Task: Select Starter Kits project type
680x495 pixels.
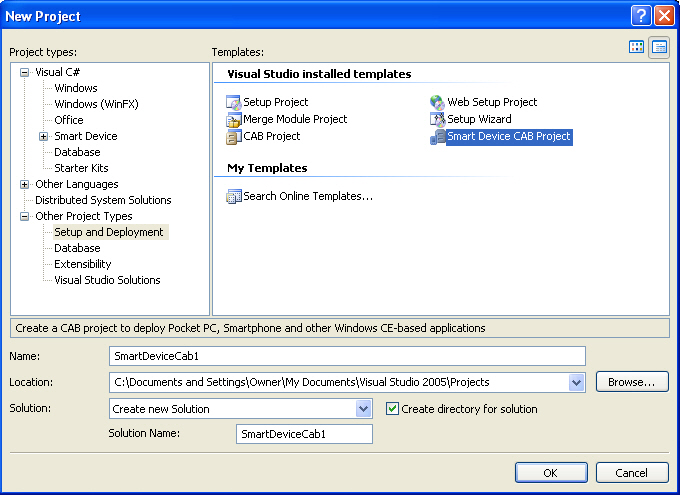Action: point(81,168)
